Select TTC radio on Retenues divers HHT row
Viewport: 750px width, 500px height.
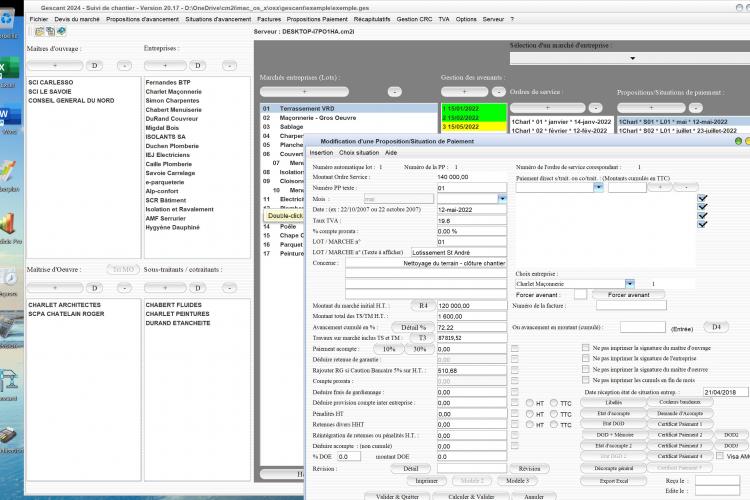[554, 424]
